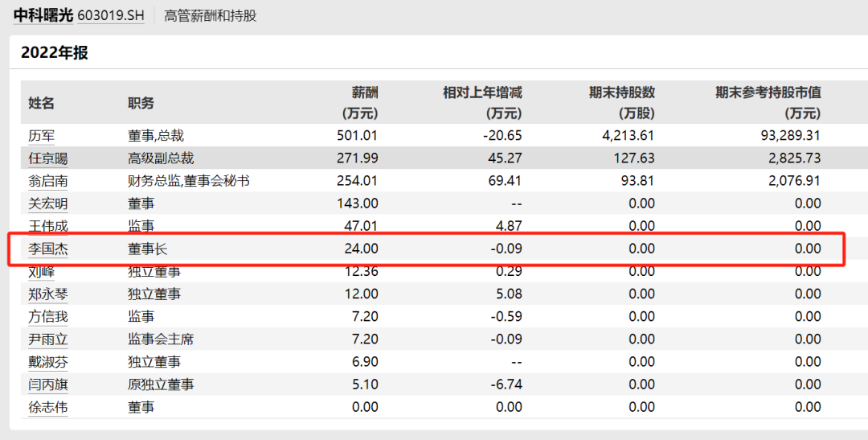Click the 徐志伟 name link

point(48,407)
